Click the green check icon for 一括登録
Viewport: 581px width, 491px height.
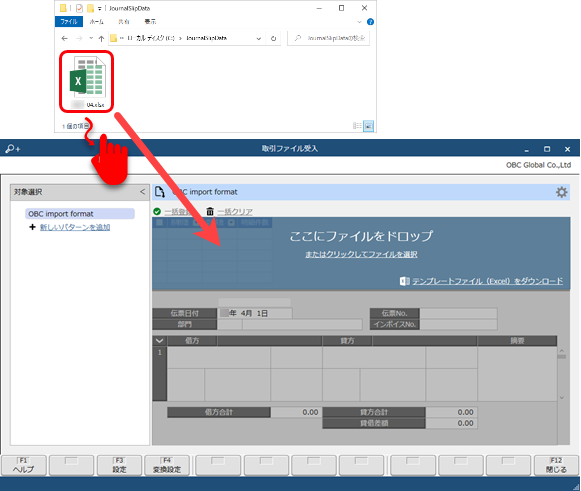pos(157,212)
